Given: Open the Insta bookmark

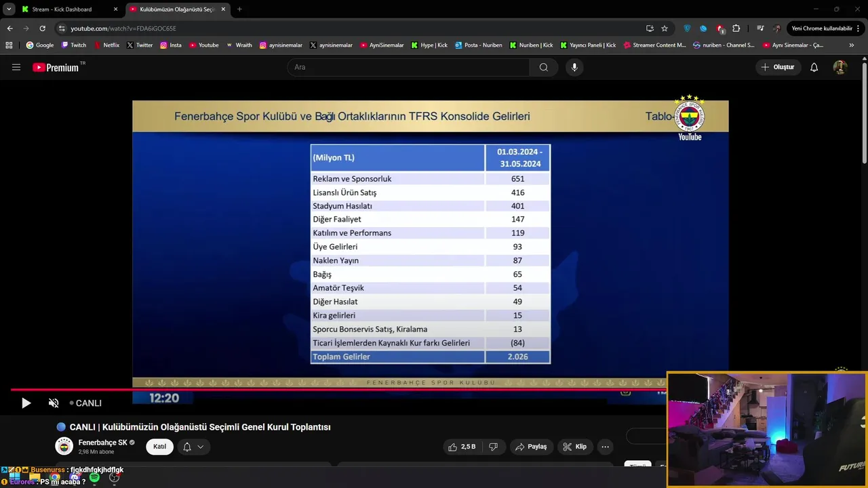Looking at the screenshot, I should point(171,45).
